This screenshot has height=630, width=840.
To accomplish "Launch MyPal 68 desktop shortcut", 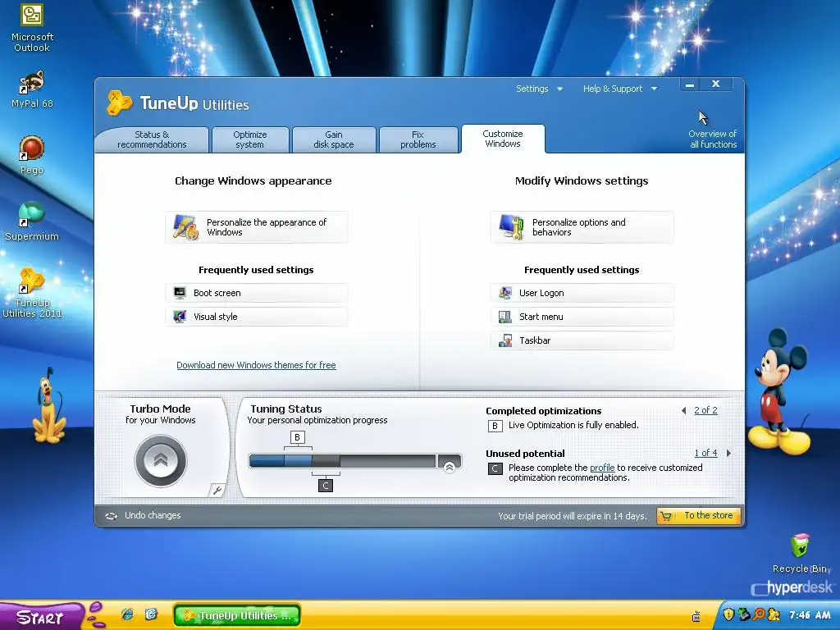I will [32, 89].
